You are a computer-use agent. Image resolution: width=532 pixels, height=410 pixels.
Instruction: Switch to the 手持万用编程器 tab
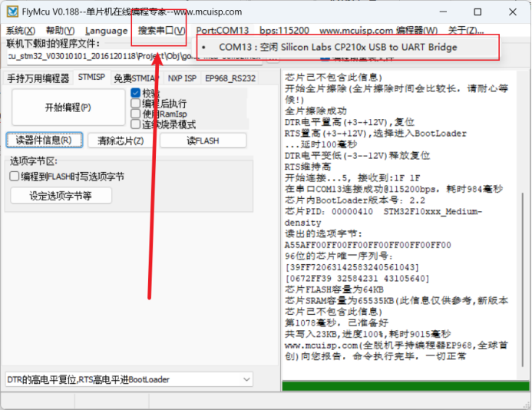[x=38, y=78]
